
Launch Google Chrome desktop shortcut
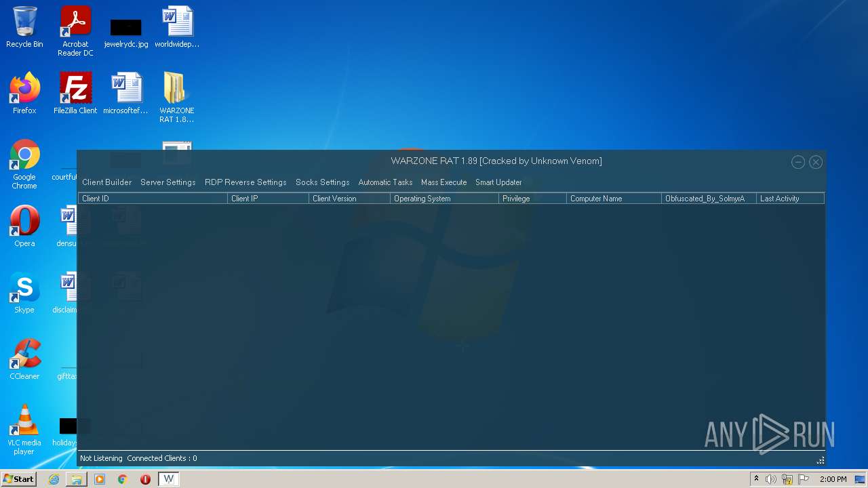[x=24, y=165]
